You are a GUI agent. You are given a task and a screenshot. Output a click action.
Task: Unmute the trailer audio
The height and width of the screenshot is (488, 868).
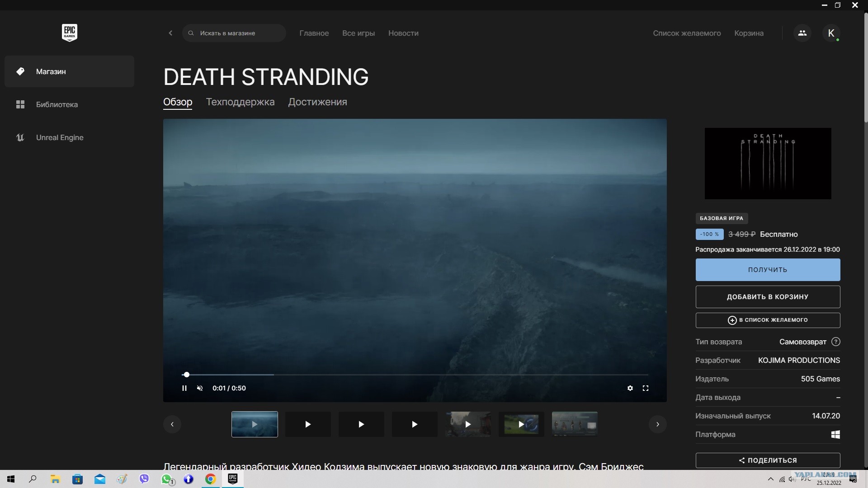click(200, 388)
